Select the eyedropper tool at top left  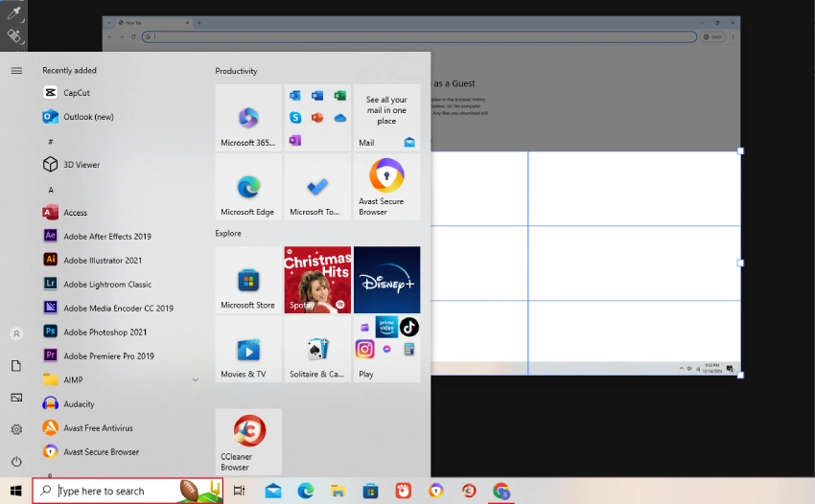point(13,13)
